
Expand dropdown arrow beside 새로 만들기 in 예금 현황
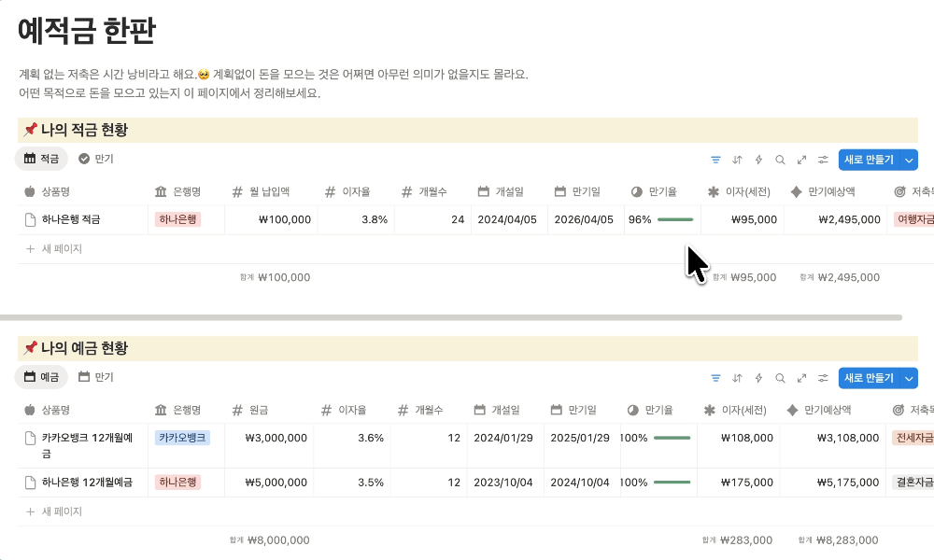coord(909,378)
